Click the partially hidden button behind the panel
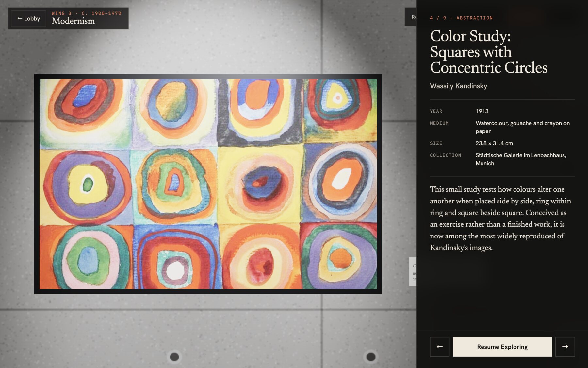This screenshot has width=588, height=368. (411, 17)
